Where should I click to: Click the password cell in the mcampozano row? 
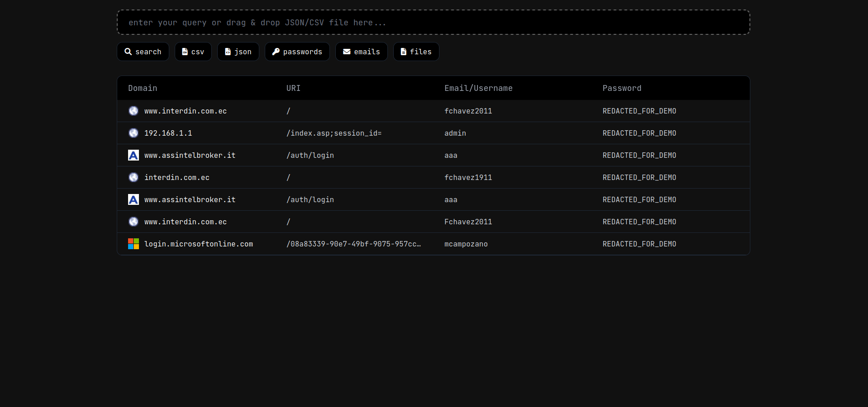(639, 244)
